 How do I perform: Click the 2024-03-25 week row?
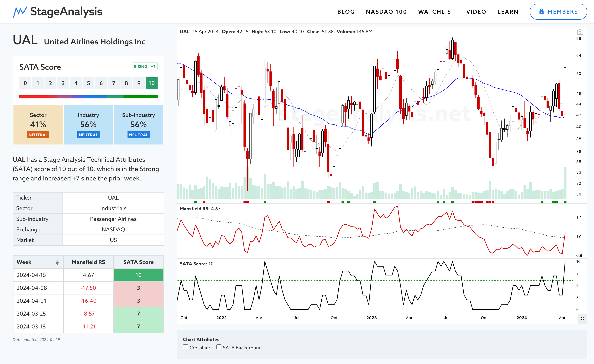(x=88, y=314)
